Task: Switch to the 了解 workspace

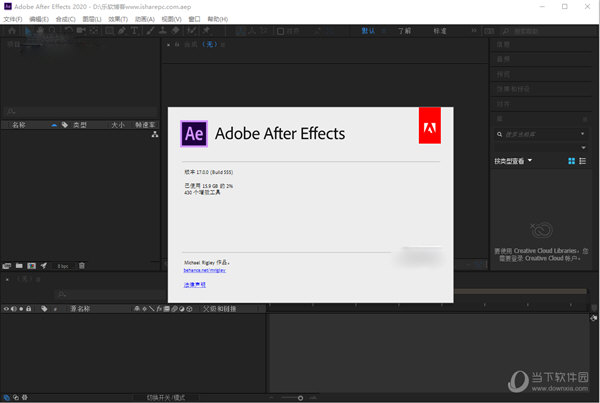Action: [404, 31]
